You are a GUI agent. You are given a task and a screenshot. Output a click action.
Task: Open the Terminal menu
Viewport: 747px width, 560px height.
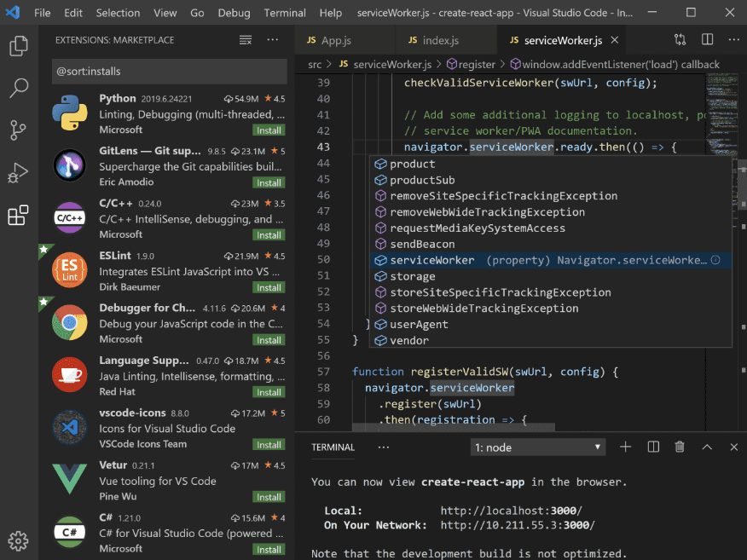(x=285, y=13)
